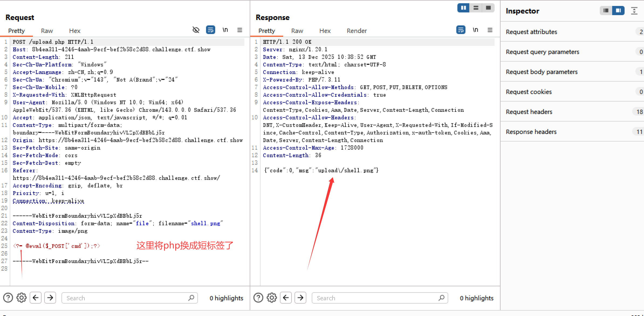Switch Response view to Render tab

(357, 31)
